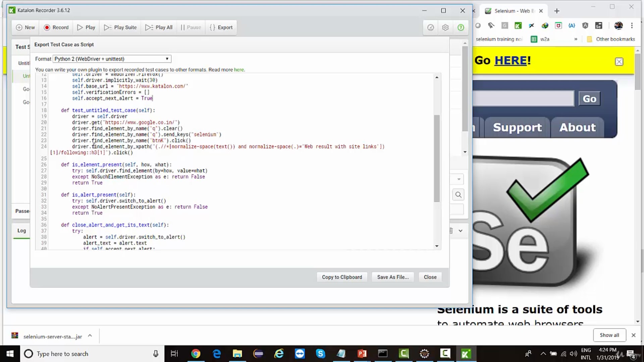This screenshot has width=644, height=362.
Task: Click the Selenium site search field
Action: tap(524, 99)
